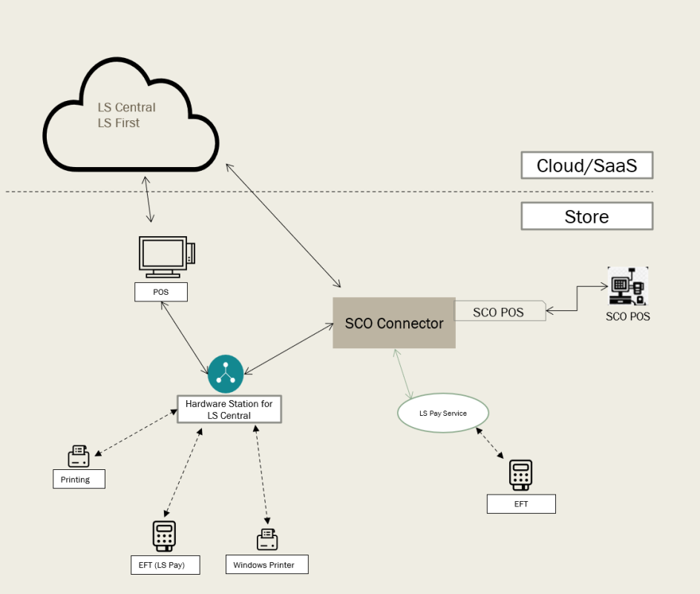This screenshot has width=700, height=594.
Task: Select the SCO Connector block
Action: point(393,323)
